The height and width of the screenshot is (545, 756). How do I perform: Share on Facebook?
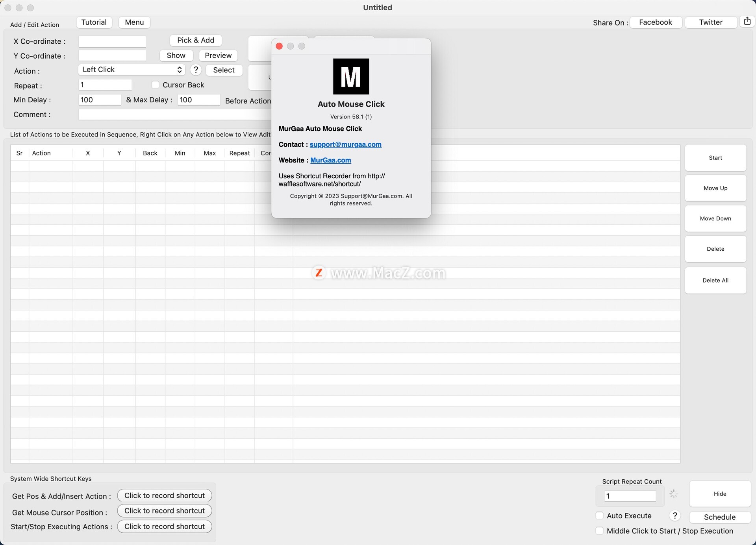[656, 22]
